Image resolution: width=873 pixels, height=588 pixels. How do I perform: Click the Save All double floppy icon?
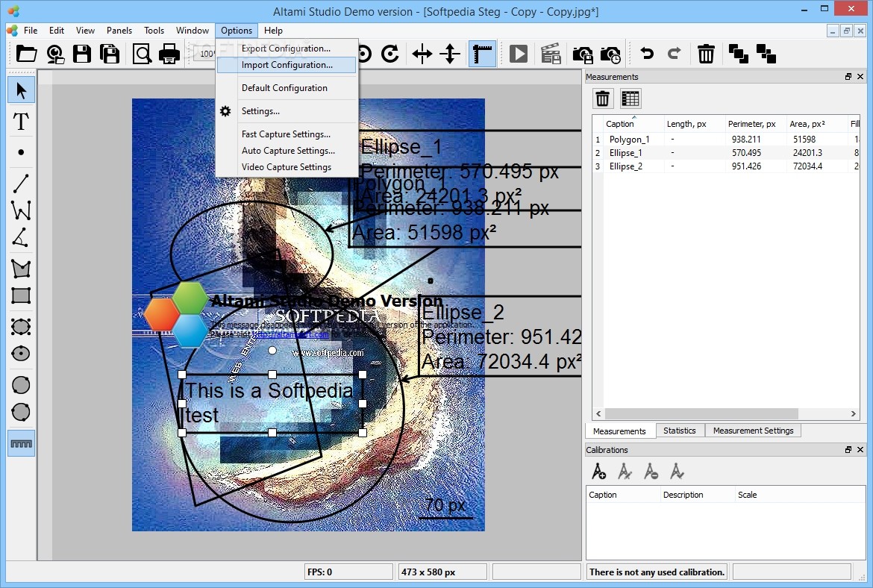[110, 54]
